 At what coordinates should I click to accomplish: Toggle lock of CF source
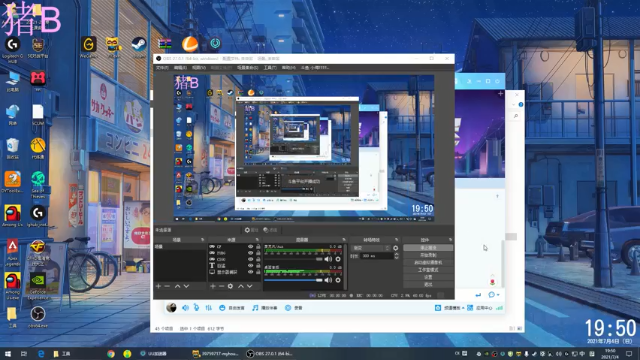[258, 247]
